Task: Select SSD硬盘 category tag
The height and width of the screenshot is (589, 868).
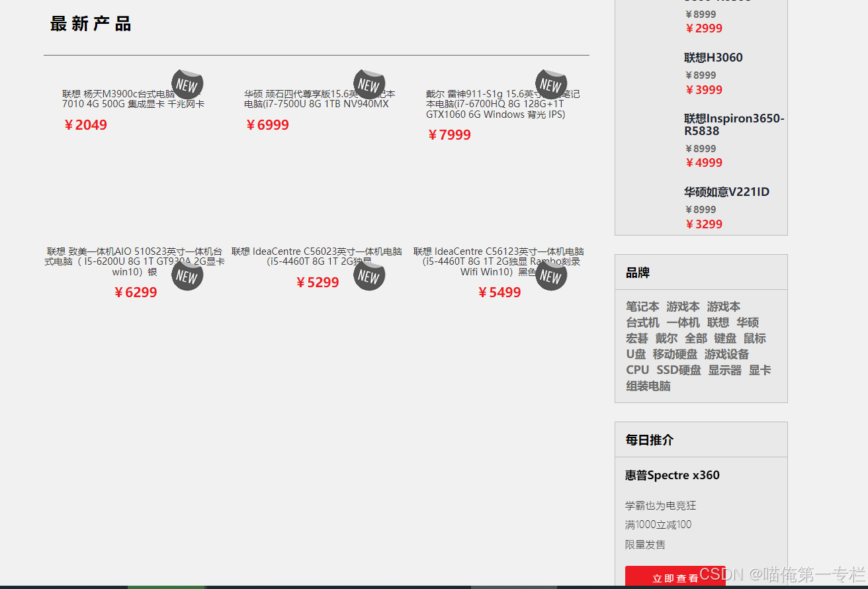Action: pos(679,370)
